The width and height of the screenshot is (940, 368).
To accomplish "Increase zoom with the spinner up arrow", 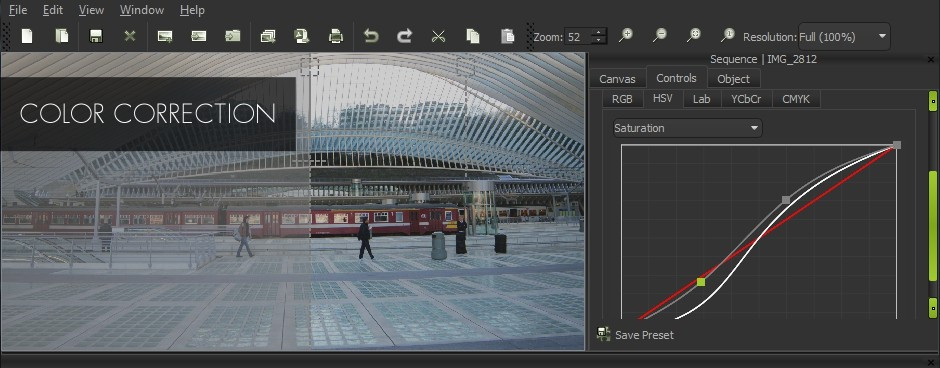I will coord(599,32).
